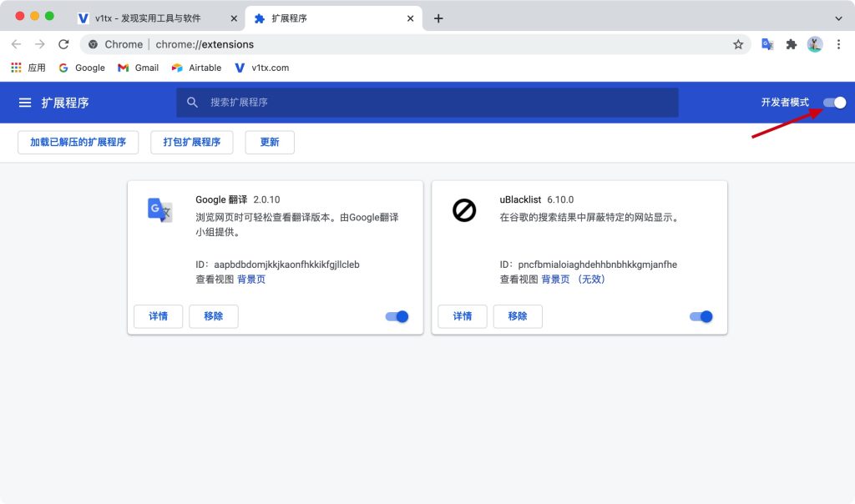Image resolution: width=855 pixels, height=504 pixels.
Task: Click the 更新 button
Action: (x=270, y=142)
